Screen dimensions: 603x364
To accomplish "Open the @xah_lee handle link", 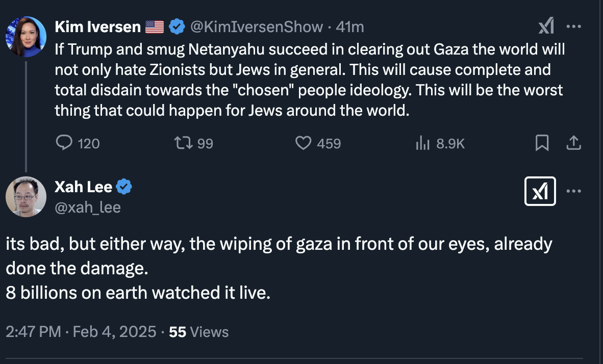I will (x=88, y=207).
